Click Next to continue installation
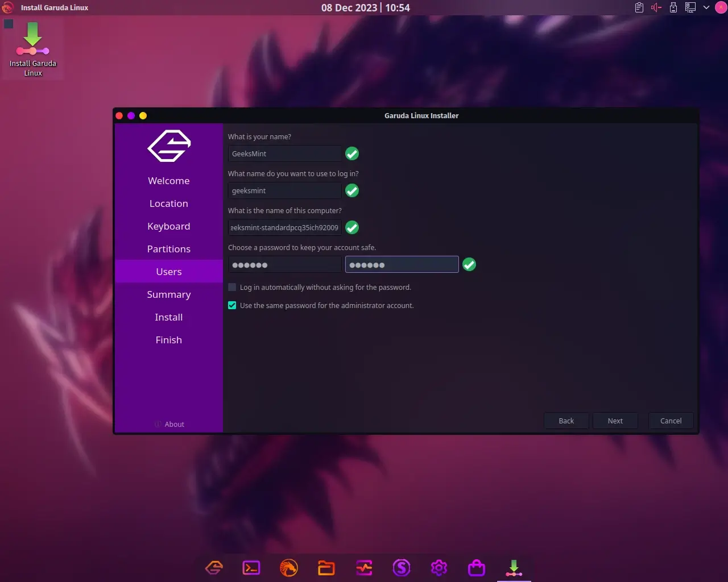728x582 pixels. tap(615, 421)
